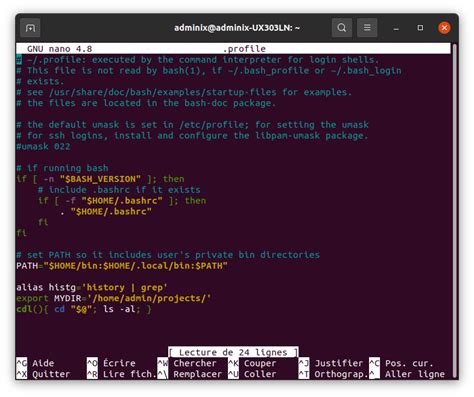Click the ^\ Remplacer shortcut
474x397 pixels.
(x=190, y=374)
